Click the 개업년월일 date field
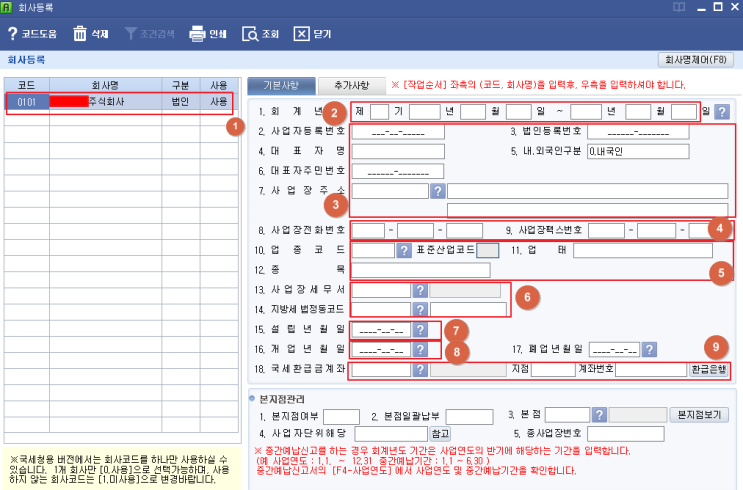Viewport: 743px width, 490px height. pos(381,349)
